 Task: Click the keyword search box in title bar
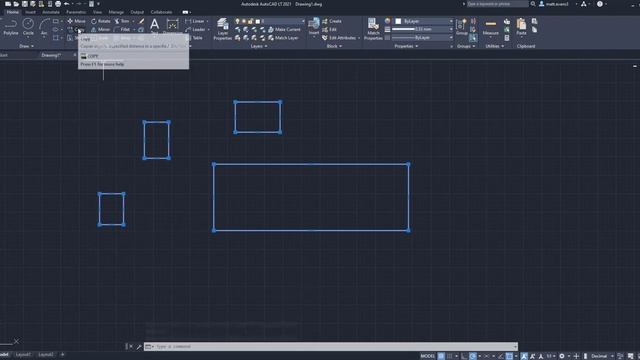497,4
